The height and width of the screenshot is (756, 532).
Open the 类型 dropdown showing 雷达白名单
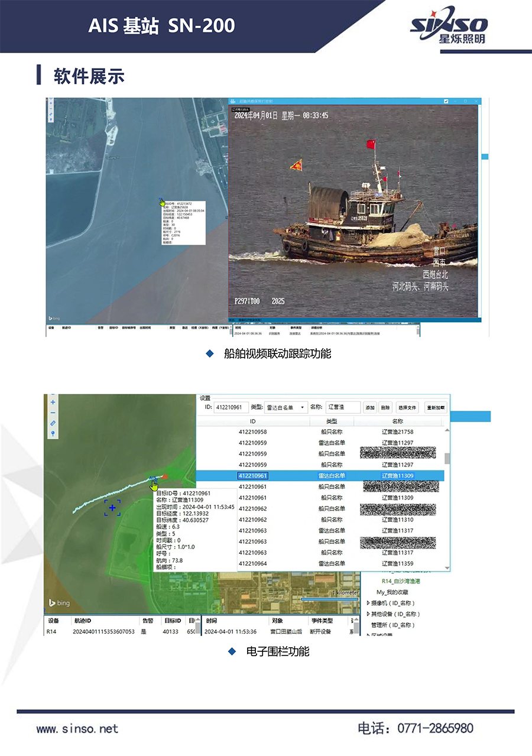tap(286, 407)
